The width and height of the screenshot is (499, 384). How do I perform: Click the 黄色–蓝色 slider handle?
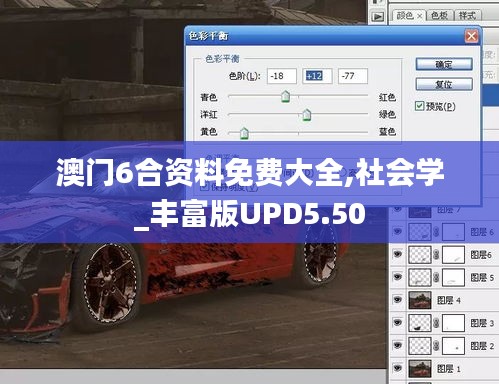244,133
